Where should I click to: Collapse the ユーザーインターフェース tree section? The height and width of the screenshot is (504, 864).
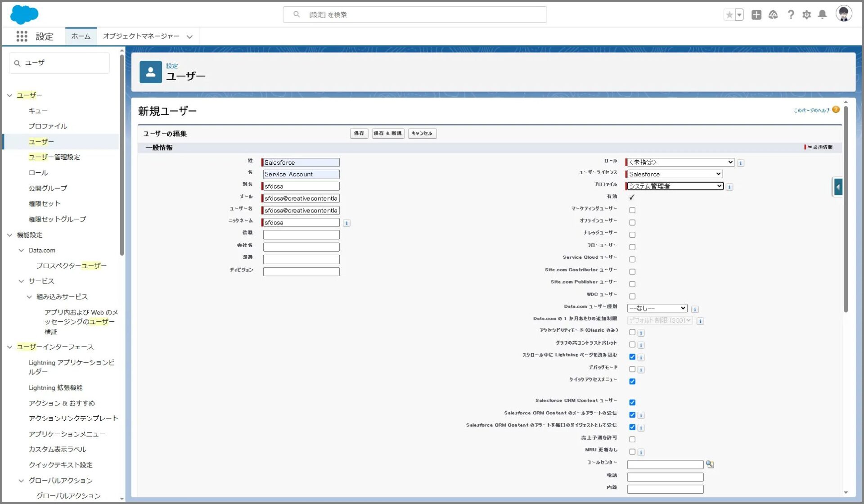pos(9,347)
